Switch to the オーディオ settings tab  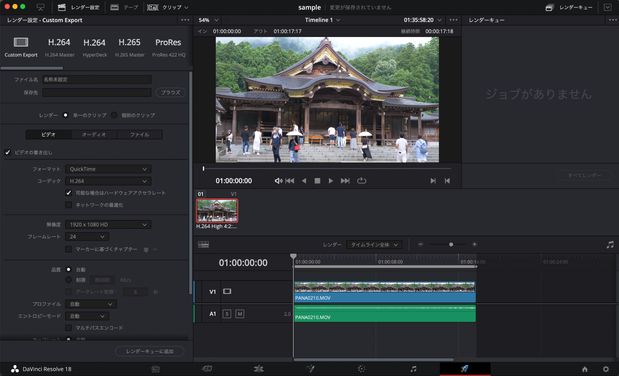pos(94,135)
